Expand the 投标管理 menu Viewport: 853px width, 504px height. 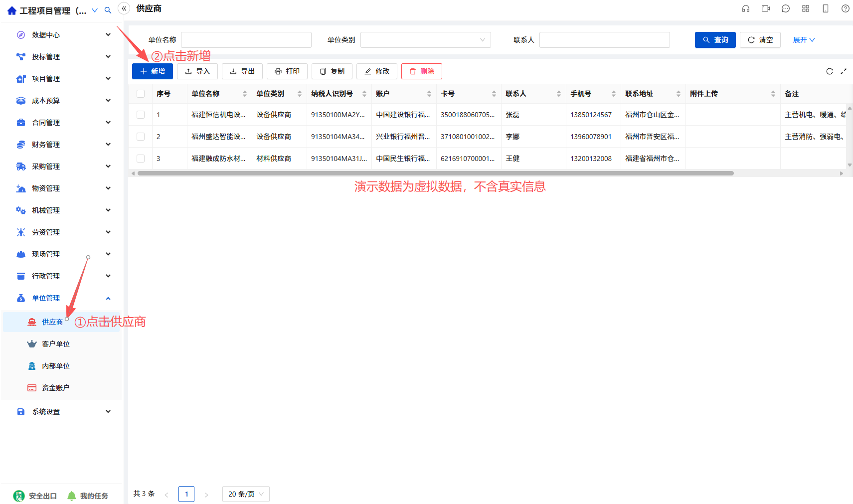[x=62, y=57]
